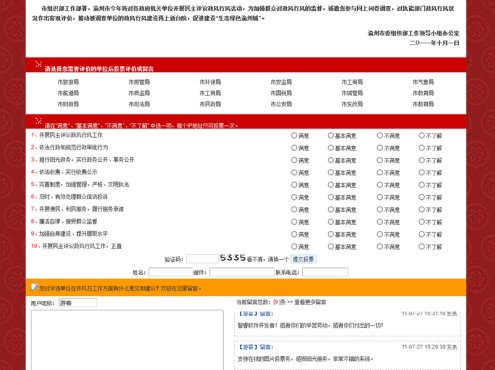Choose 不了解 for question 10
Image resolution: width=495 pixels, height=370 pixels.
coord(421,246)
